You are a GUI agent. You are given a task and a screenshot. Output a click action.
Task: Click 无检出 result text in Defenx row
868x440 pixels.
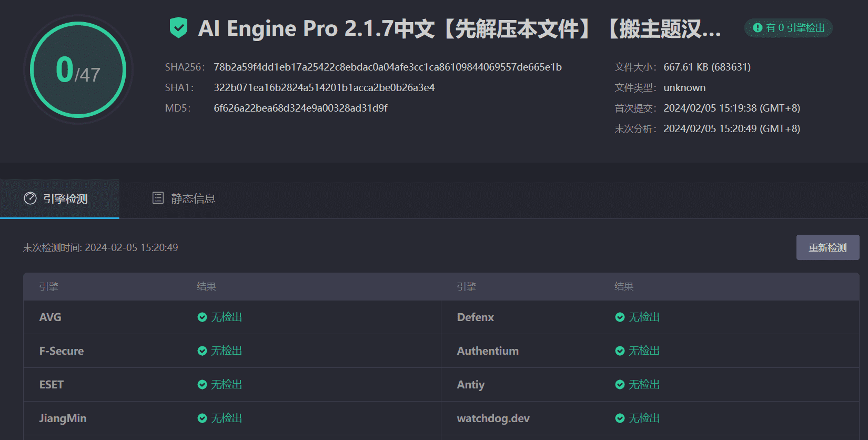coord(644,317)
